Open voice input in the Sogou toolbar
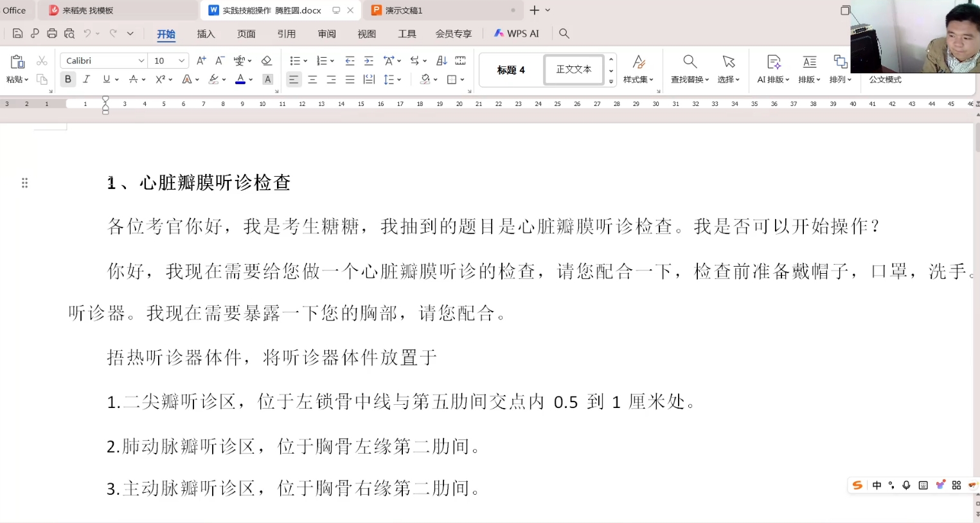The width and height of the screenshot is (980, 523). [906, 485]
